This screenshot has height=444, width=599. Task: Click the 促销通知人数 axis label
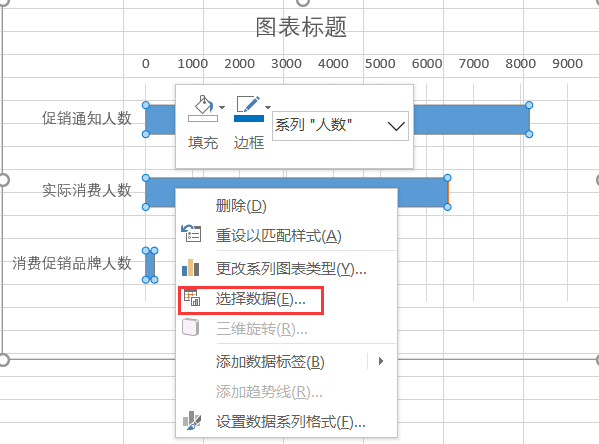[87, 118]
